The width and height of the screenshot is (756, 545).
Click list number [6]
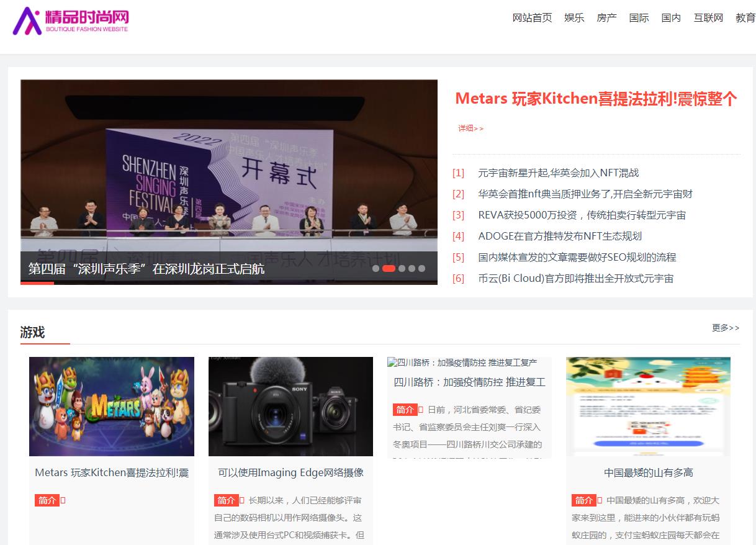[458, 279]
